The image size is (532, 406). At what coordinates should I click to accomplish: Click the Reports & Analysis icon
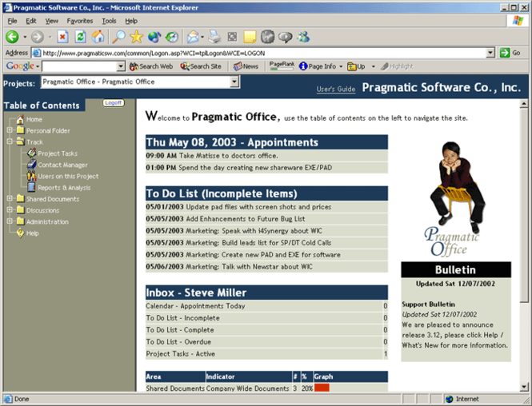coord(31,187)
